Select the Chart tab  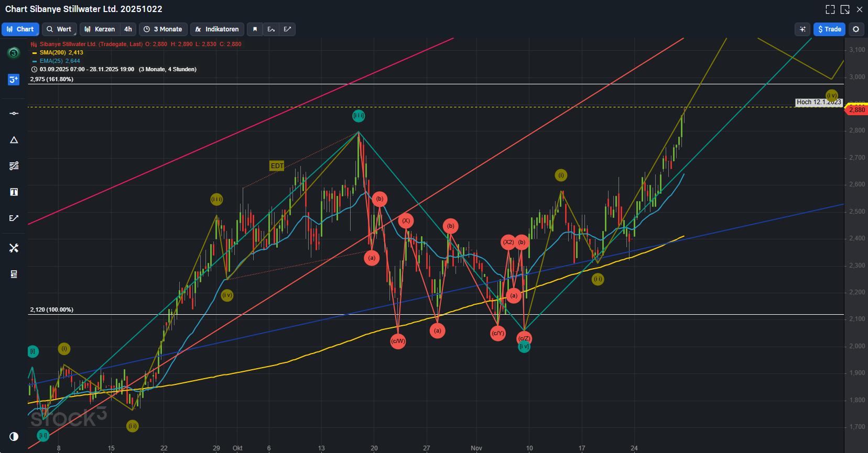(x=20, y=29)
